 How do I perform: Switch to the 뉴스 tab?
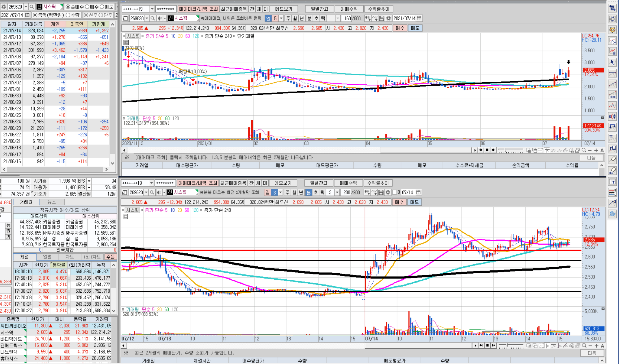[x=52, y=202]
